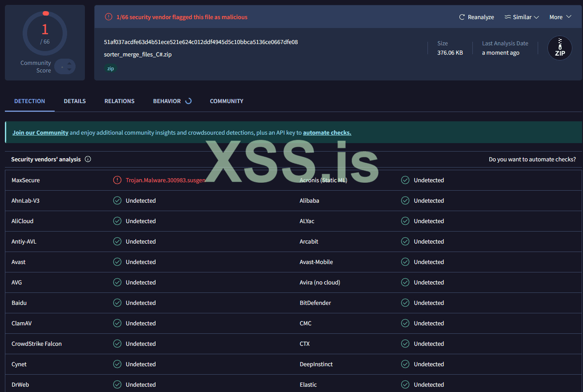Image resolution: width=583 pixels, height=392 pixels.
Task: Click the detection score gauge showing 1/66
Action: click(x=45, y=33)
